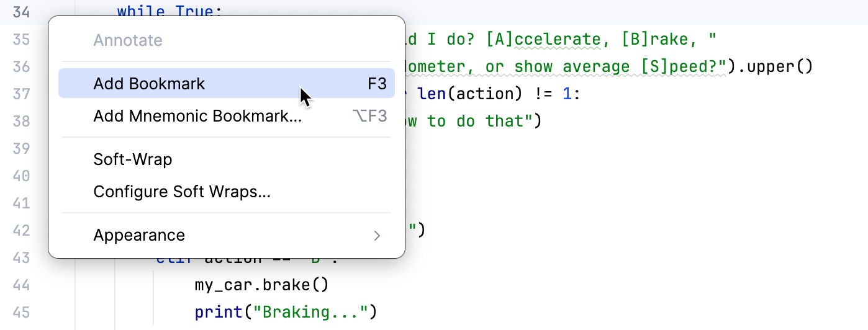Viewport: 868px width, 330px height.
Task: Click the .upper() method call
Action: click(773, 66)
